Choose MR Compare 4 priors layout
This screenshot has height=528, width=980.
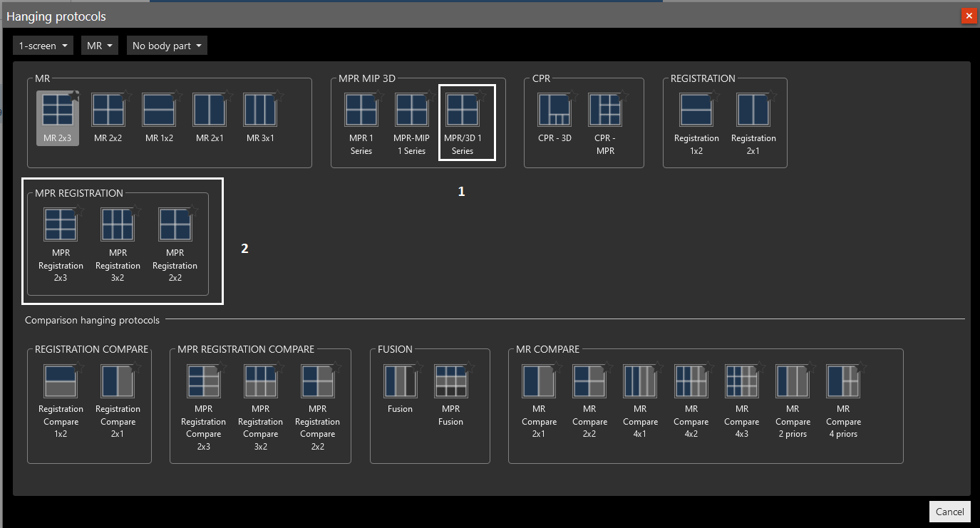pyautogui.click(x=843, y=382)
